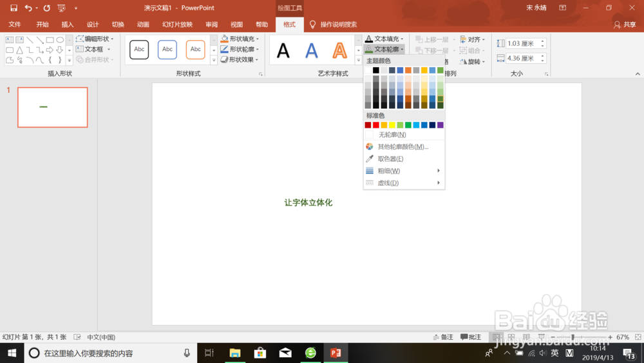Open File Explorer from the taskbar
644x363 pixels.
click(x=235, y=353)
